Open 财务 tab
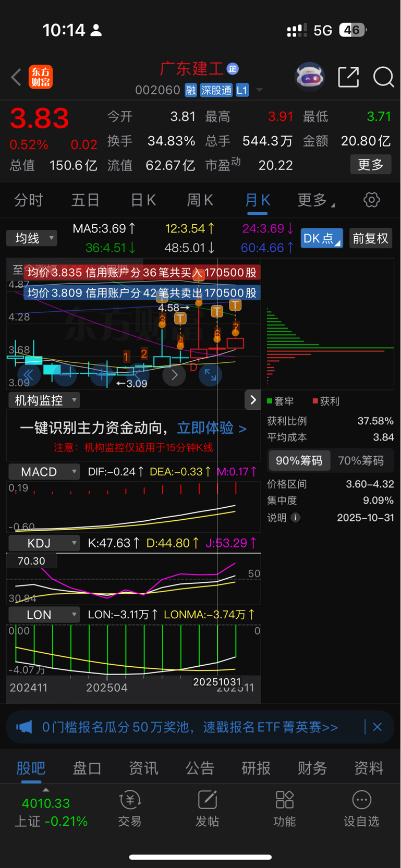Screen dimensions: 401x868 (312, 767)
